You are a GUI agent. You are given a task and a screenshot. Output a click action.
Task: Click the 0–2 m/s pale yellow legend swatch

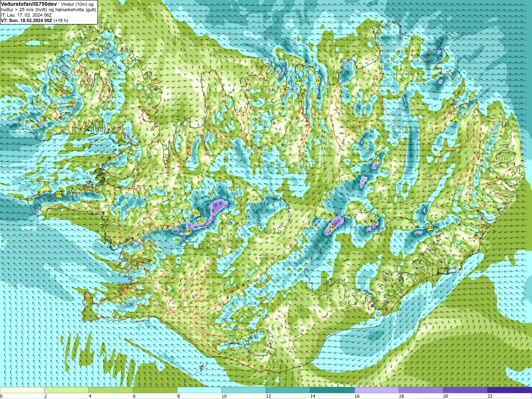22,390
